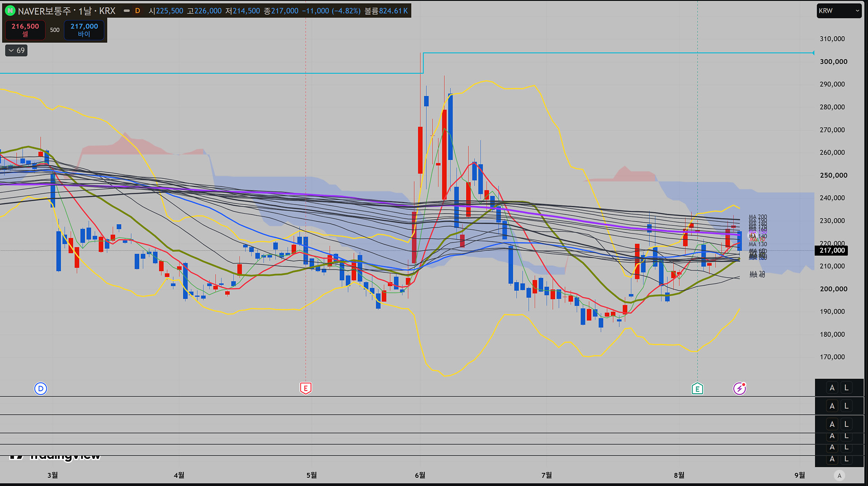Open the red earnings E marker
The width and height of the screenshot is (868, 486).
coord(306,388)
